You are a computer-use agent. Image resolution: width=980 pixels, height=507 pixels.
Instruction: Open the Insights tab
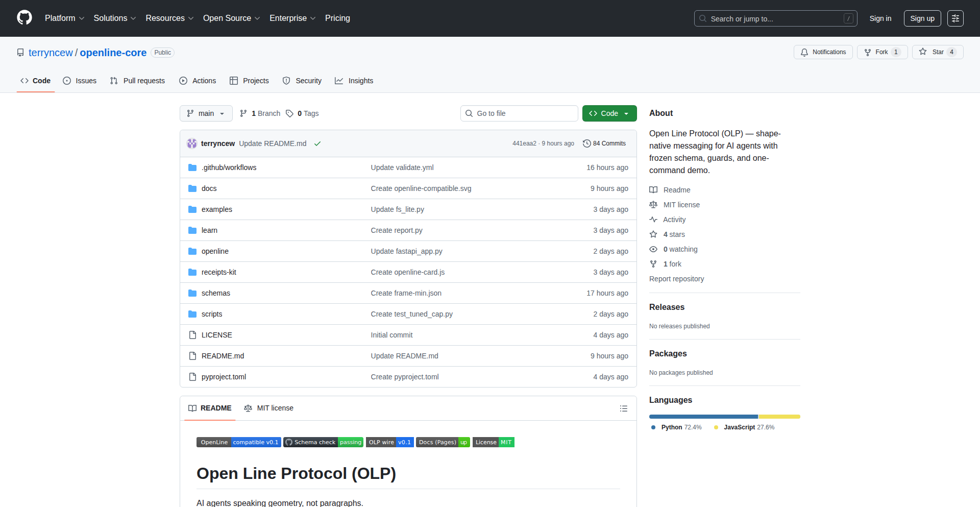(x=354, y=81)
